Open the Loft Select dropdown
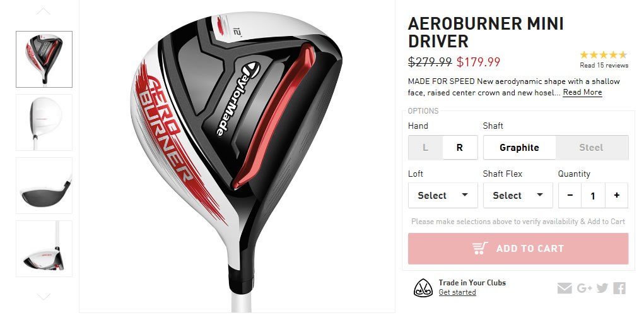This screenshot has width=644, height=315. click(443, 195)
